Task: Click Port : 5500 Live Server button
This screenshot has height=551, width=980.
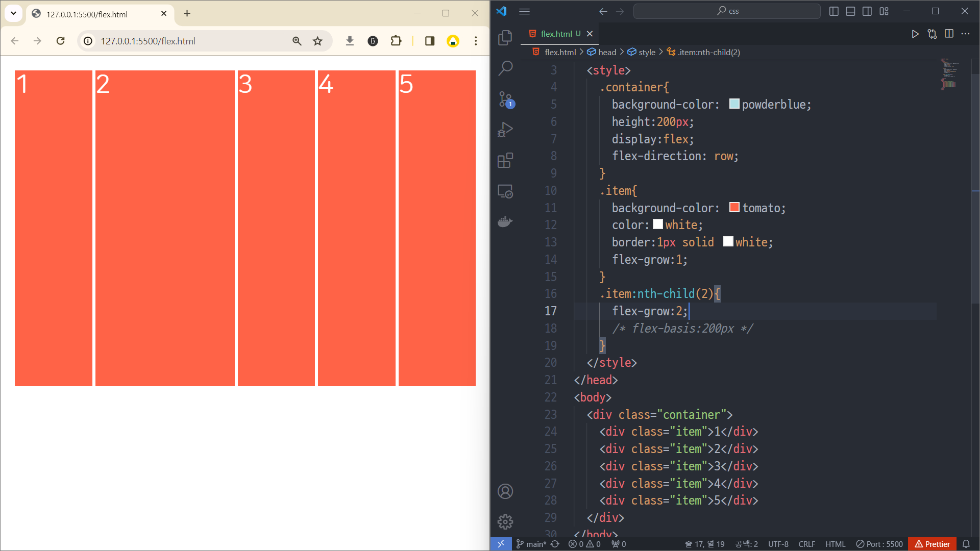Action: 879,544
